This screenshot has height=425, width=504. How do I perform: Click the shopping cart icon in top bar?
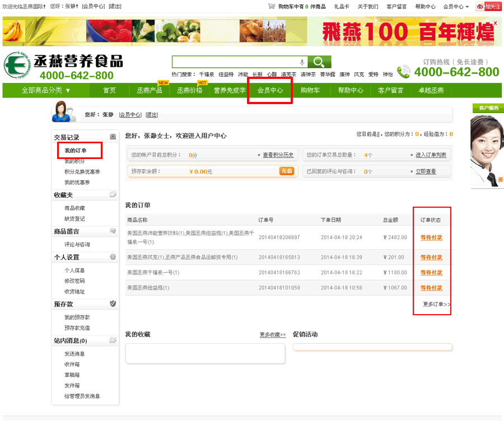272,6
